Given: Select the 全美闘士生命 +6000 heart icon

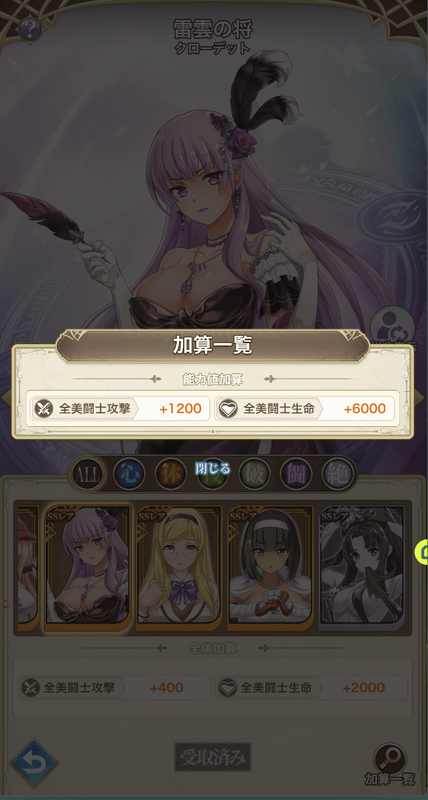Looking at the screenshot, I should pos(228,409).
